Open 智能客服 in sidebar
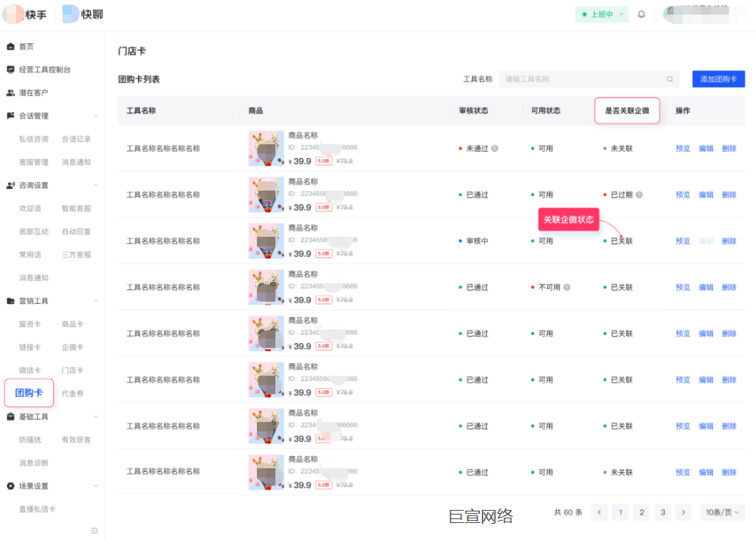The width and height of the screenshot is (756, 540). [76, 208]
